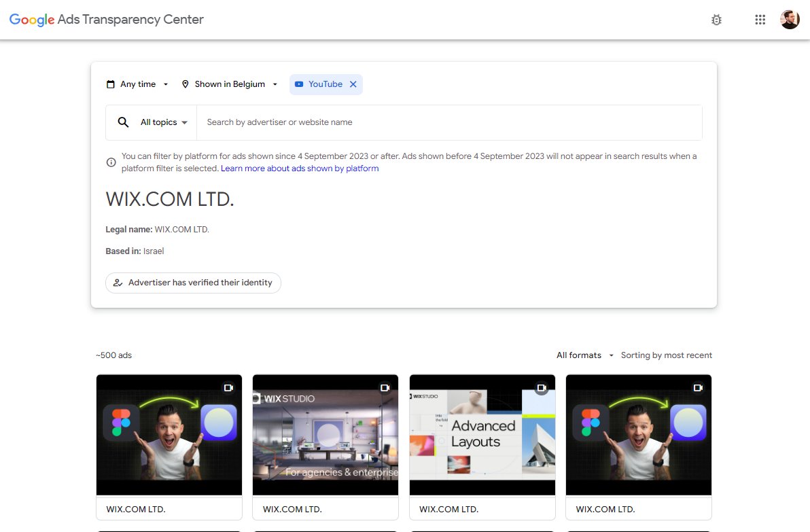The image size is (810, 532).
Task: Open Learn more about ads shown by platform
Action: [300, 169]
